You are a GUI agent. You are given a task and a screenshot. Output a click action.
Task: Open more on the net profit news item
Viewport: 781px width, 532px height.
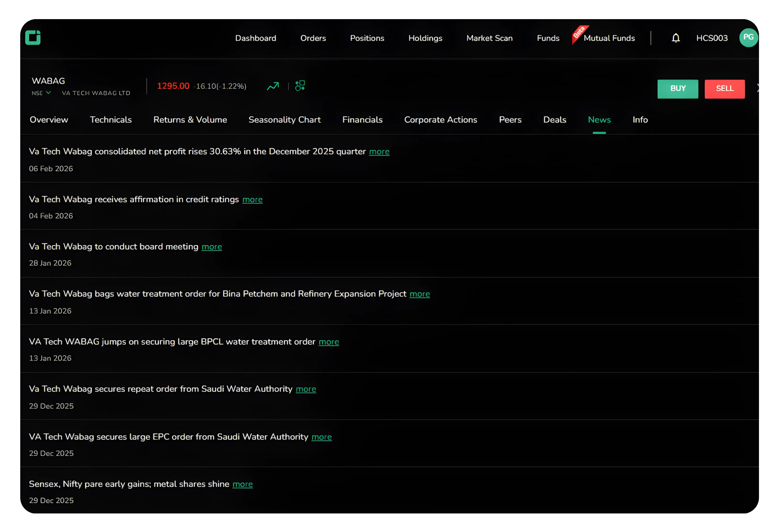(x=379, y=151)
